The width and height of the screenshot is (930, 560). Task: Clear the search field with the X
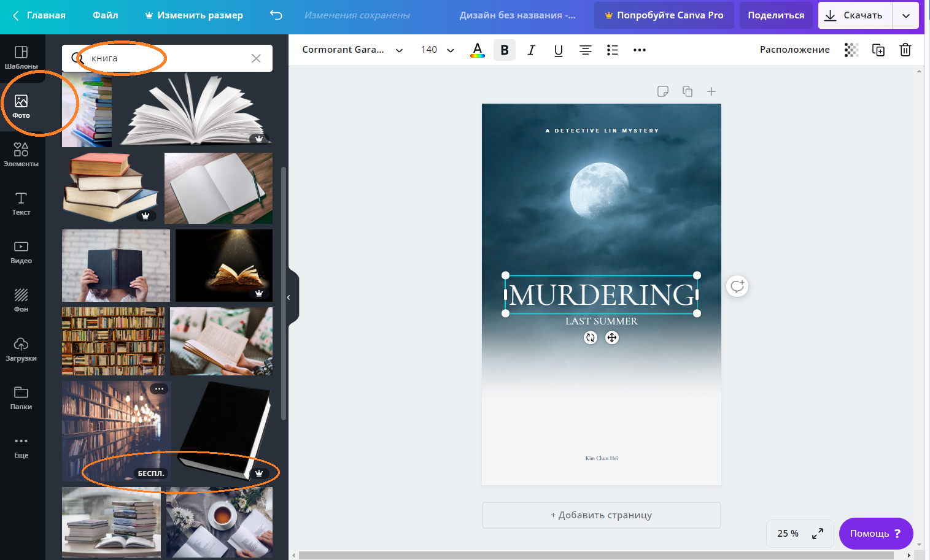click(x=256, y=58)
